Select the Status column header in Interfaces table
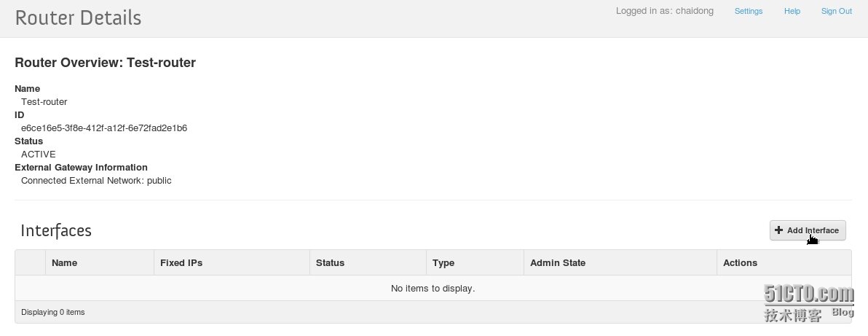 point(368,263)
